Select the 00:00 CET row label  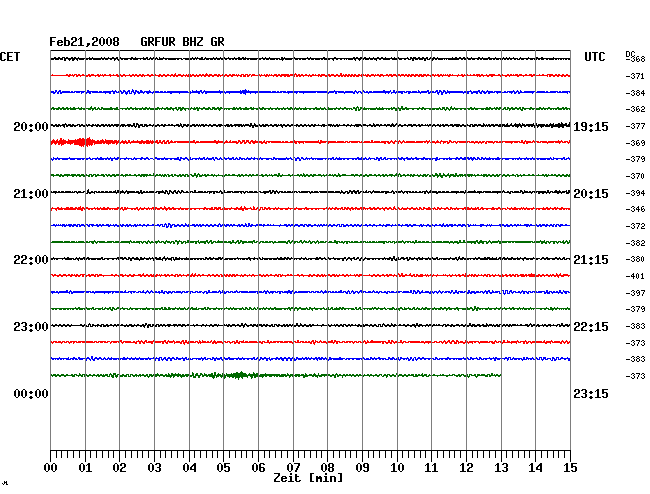31,394
